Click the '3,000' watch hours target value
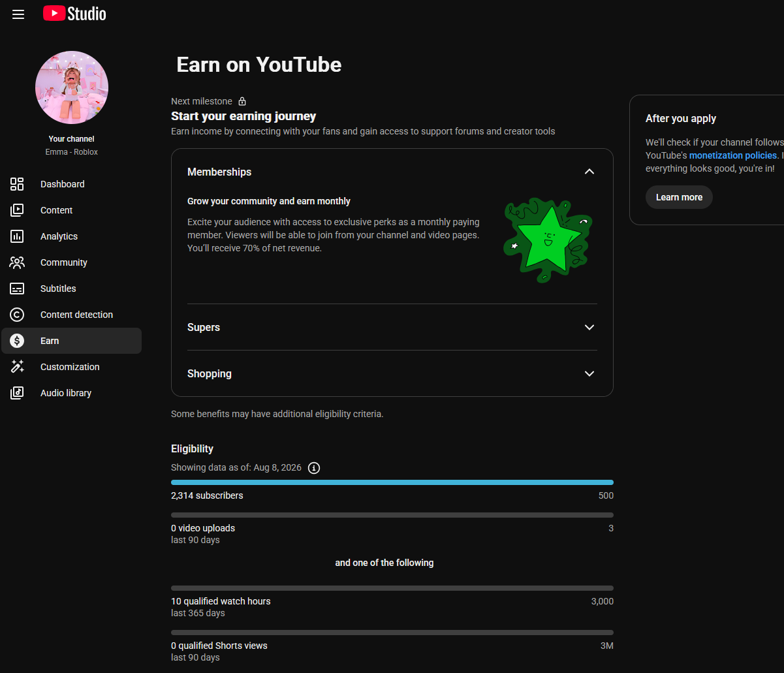The width and height of the screenshot is (784, 673). [603, 601]
